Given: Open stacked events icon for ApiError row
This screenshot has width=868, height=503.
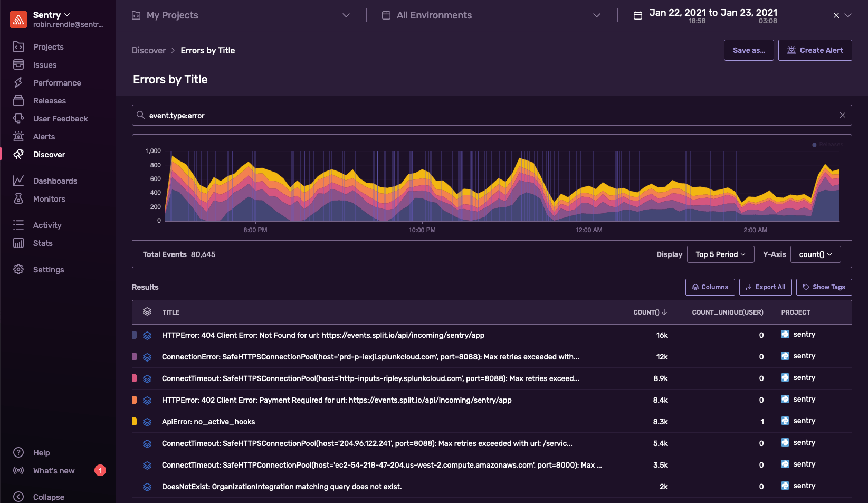Looking at the screenshot, I should click(x=147, y=422).
